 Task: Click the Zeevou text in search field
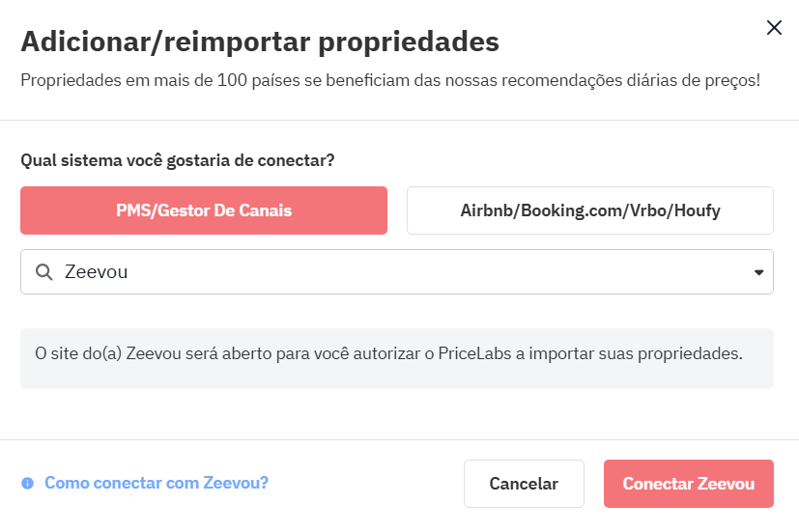click(x=96, y=272)
